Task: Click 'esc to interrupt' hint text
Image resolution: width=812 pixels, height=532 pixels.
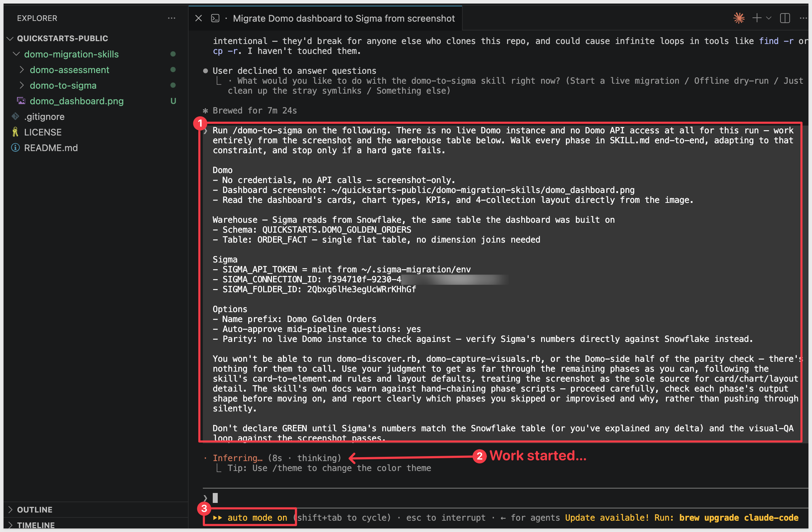Action: point(446,518)
